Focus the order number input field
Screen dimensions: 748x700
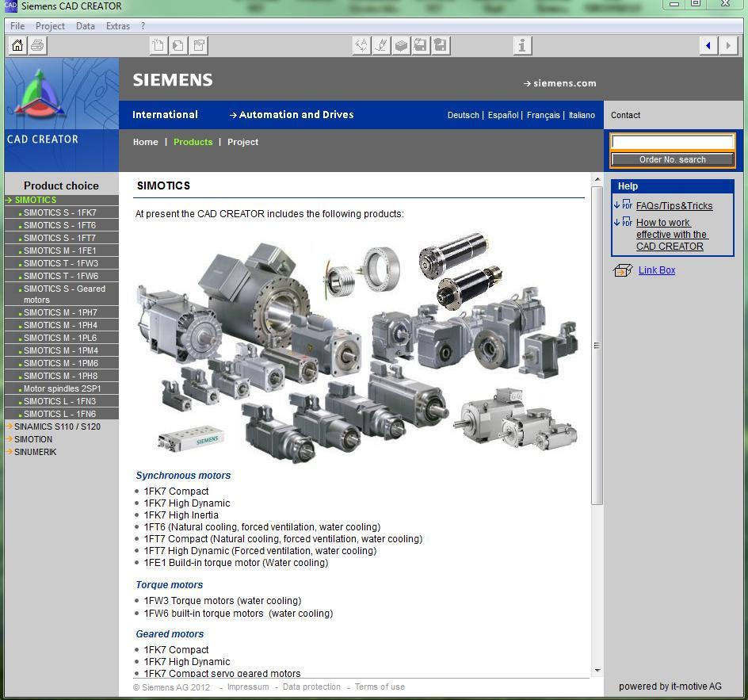pos(672,142)
